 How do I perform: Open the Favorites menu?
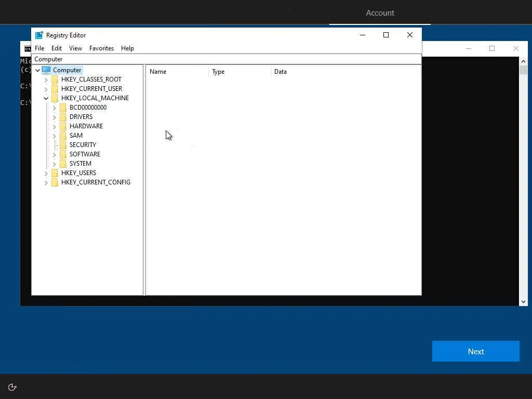click(101, 48)
